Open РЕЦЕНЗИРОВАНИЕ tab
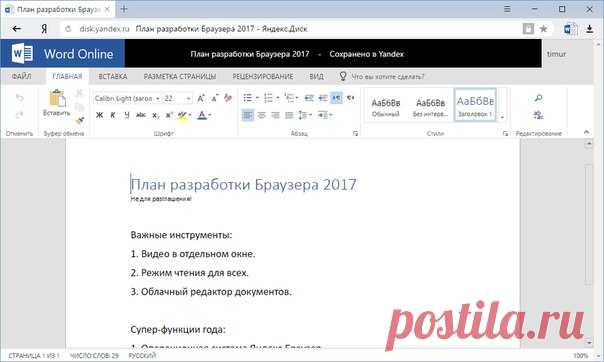Image resolution: width=604 pixels, height=362 pixels. (x=263, y=77)
